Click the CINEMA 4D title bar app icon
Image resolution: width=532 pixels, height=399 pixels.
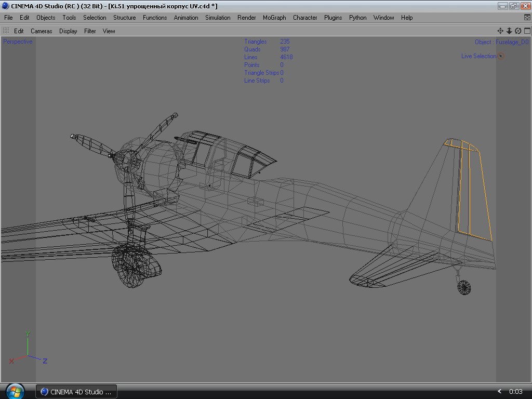(5, 6)
